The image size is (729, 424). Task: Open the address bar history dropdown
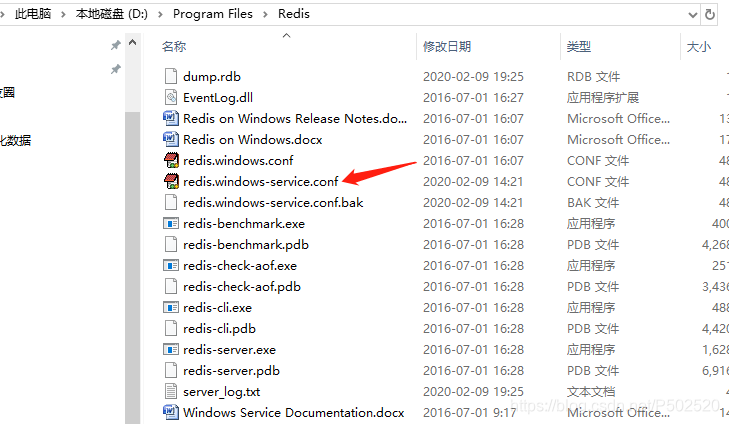pos(693,15)
